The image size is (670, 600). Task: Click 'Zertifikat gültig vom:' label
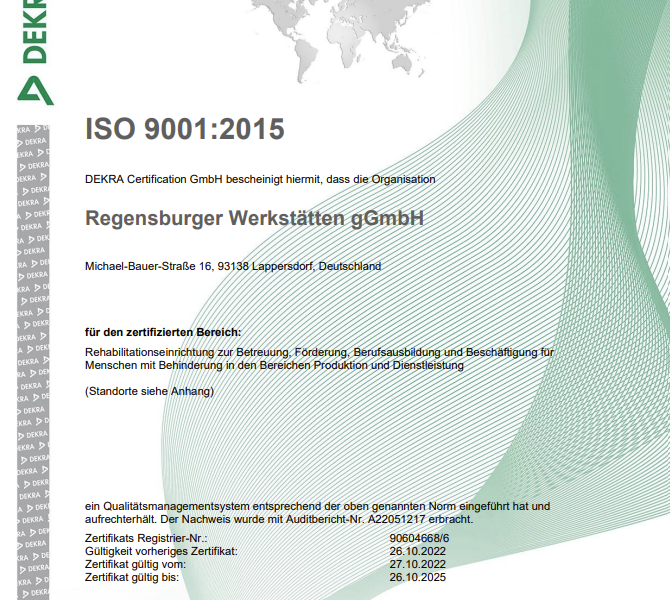click(135, 565)
